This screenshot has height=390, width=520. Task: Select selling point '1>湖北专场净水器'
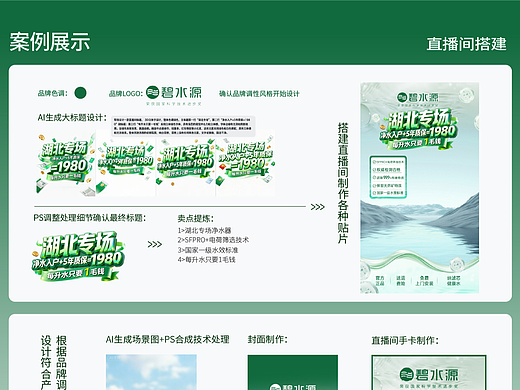tap(204, 230)
